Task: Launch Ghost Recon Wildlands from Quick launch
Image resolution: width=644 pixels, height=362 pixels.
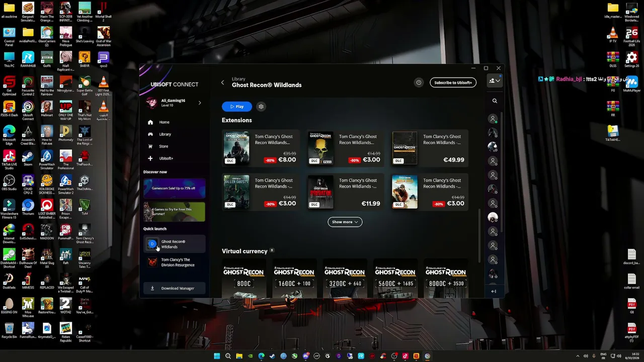Action: click(174, 244)
